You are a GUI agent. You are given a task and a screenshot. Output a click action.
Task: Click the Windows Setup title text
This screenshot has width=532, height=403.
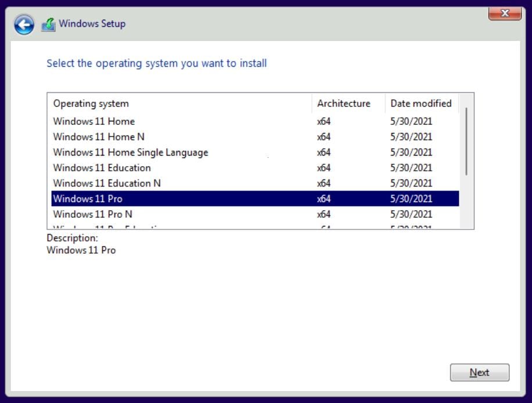click(x=92, y=24)
